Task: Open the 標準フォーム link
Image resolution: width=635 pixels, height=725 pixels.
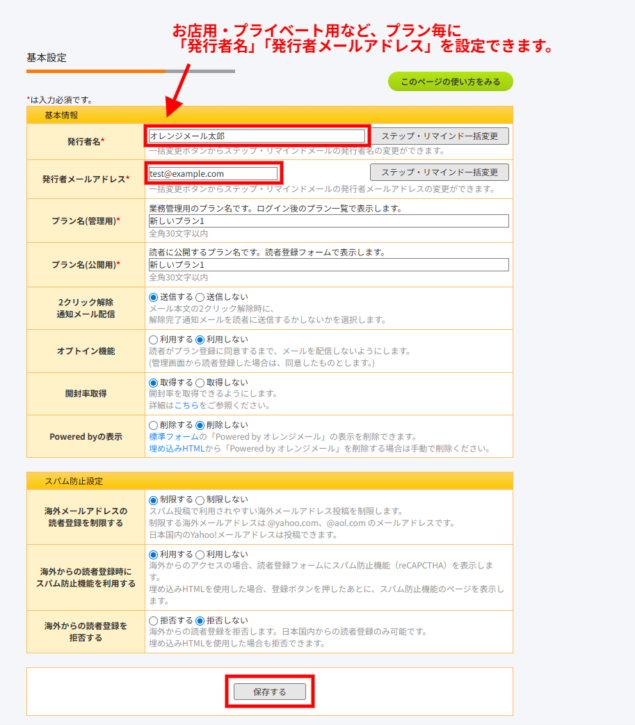Action: pyautogui.click(x=170, y=436)
